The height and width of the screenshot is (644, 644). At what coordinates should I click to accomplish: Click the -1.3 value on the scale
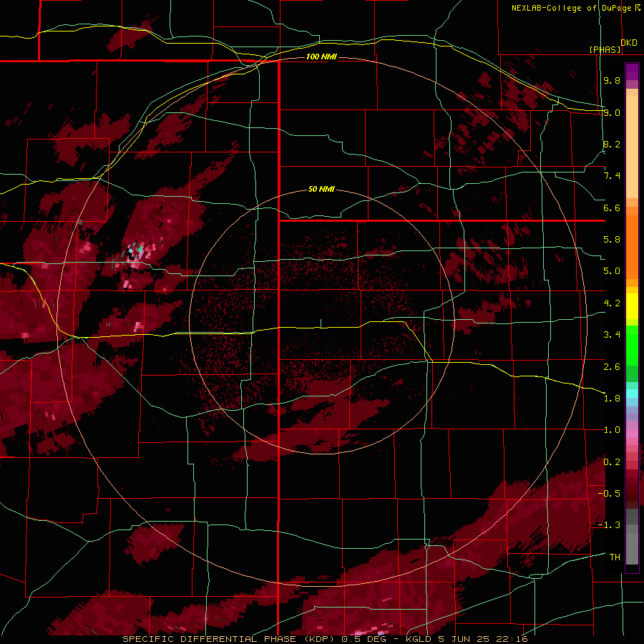point(609,525)
